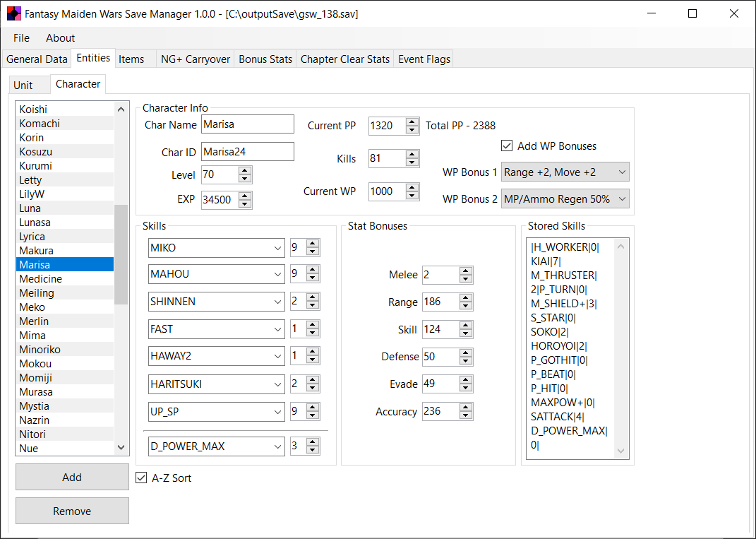Select Letty in character list
Image resolution: width=756 pixels, height=539 pixels.
point(65,180)
